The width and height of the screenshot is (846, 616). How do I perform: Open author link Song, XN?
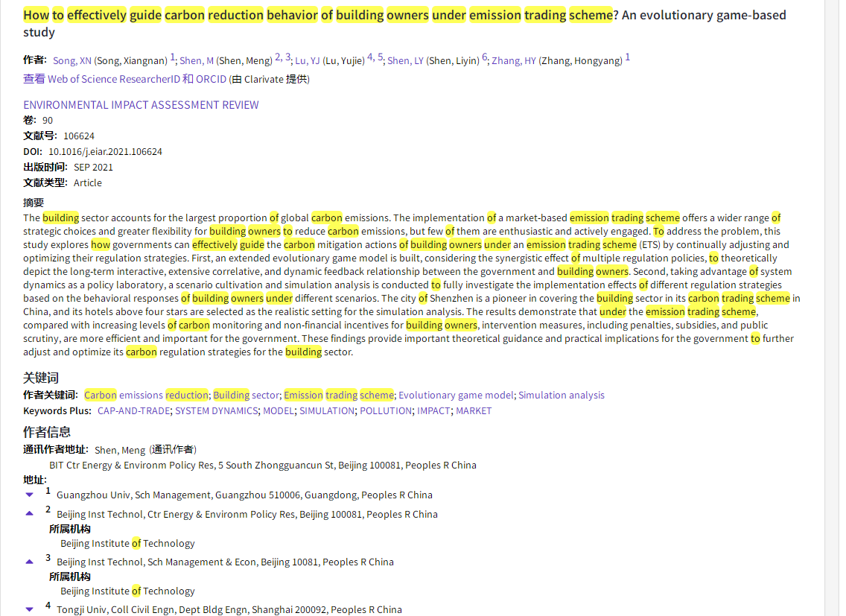tap(72, 61)
